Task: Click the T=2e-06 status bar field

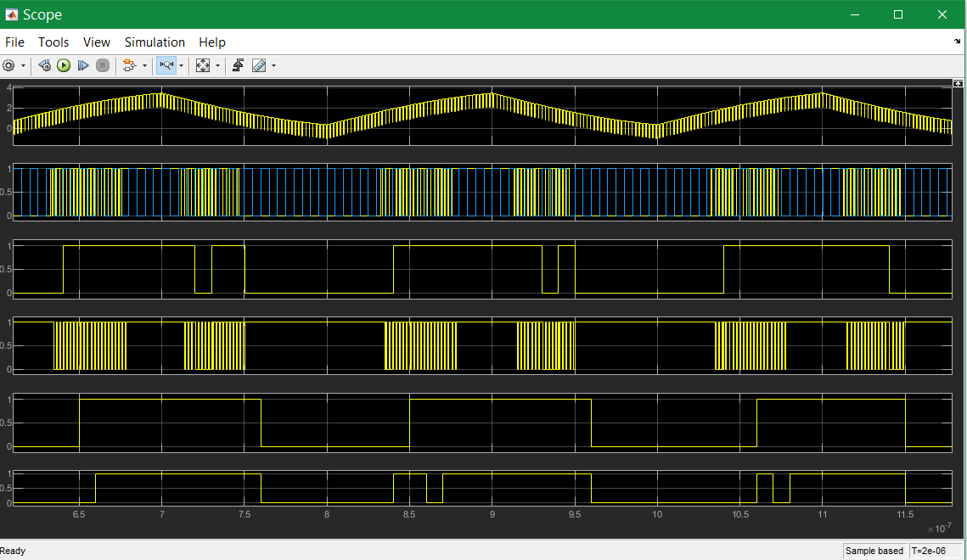Action: [x=936, y=551]
